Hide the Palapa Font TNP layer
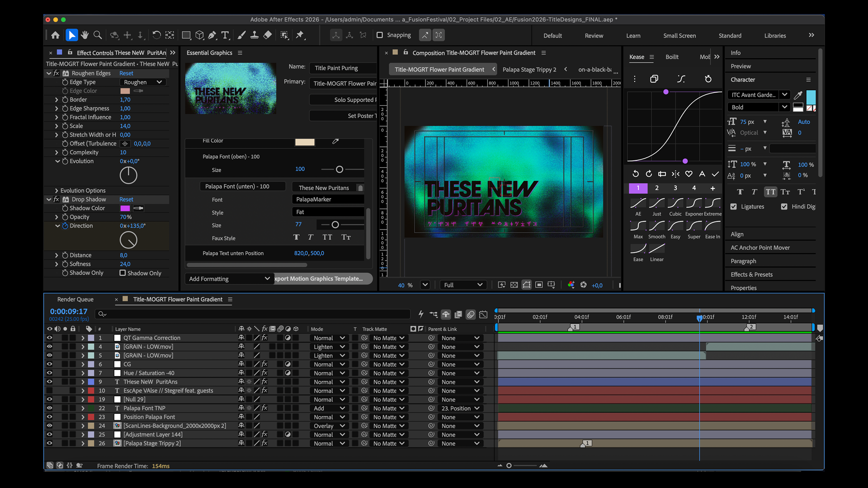868x488 pixels. pyautogui.click(x=50, y=408)
